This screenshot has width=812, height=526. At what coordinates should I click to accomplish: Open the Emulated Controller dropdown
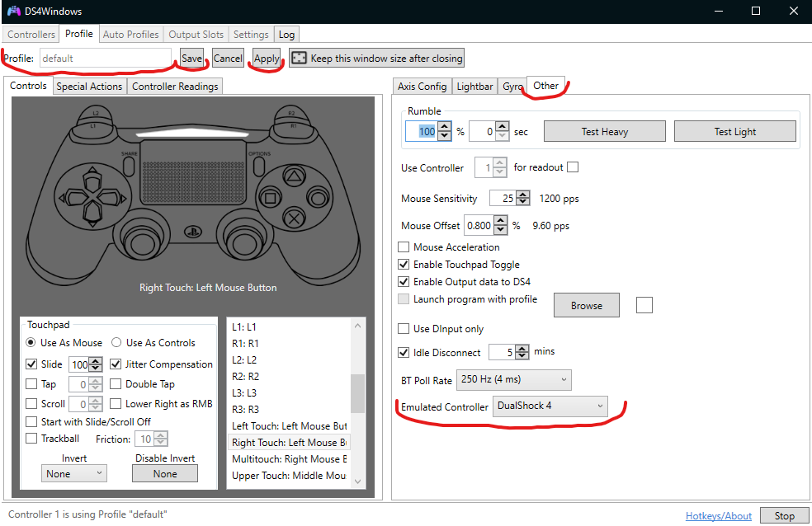coord(550,406)
